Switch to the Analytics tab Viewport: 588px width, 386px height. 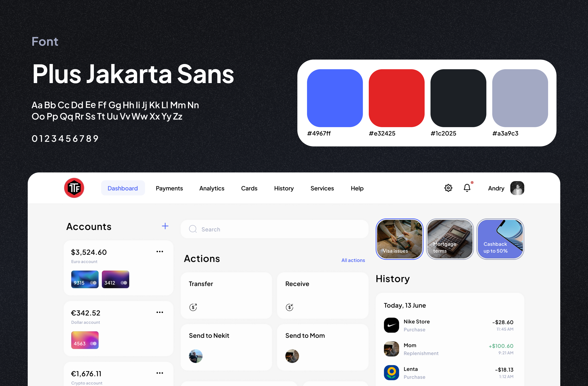click(x=212, y=188)
